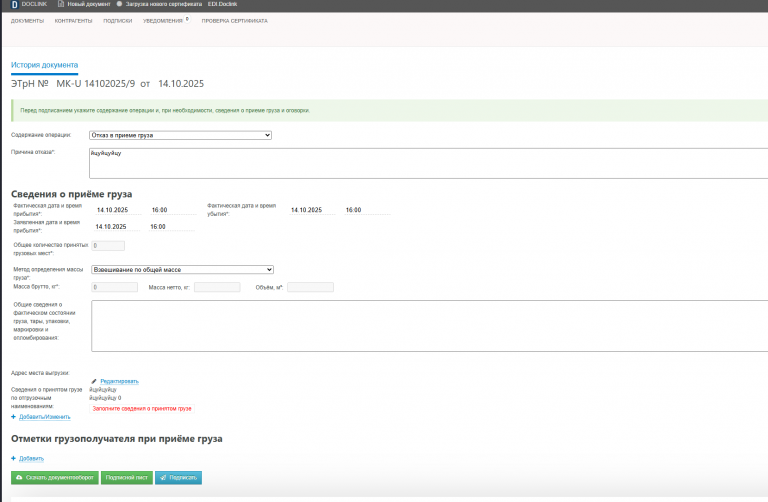Viewport: 768px width, 502px height.
Task: Open ПРОВЕРКА СЕРТИФИКАТА menu item
Action: tap(235, 21)
